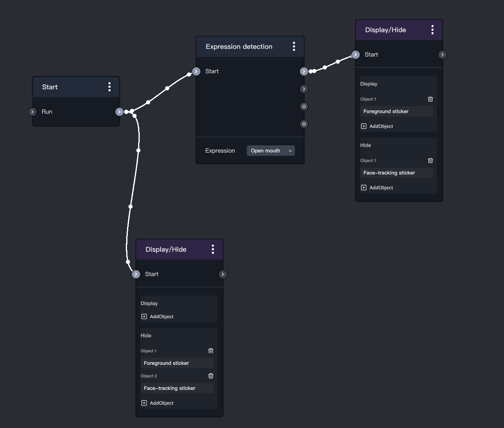Select the upper Display/Hide node title

[x=386, y=30]
